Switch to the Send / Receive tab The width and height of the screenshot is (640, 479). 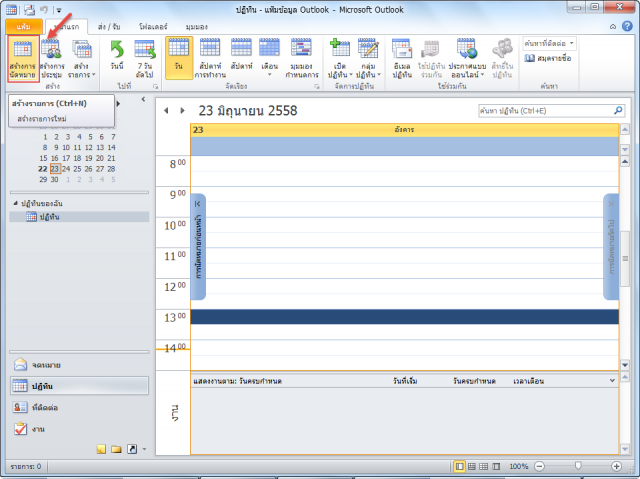click(x=109, y=27)
